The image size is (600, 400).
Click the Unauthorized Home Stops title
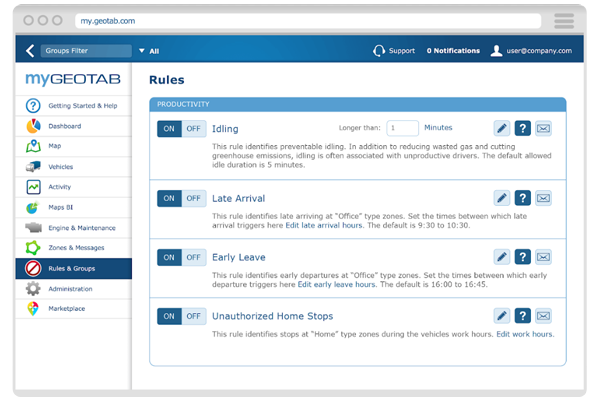point(272,316)
